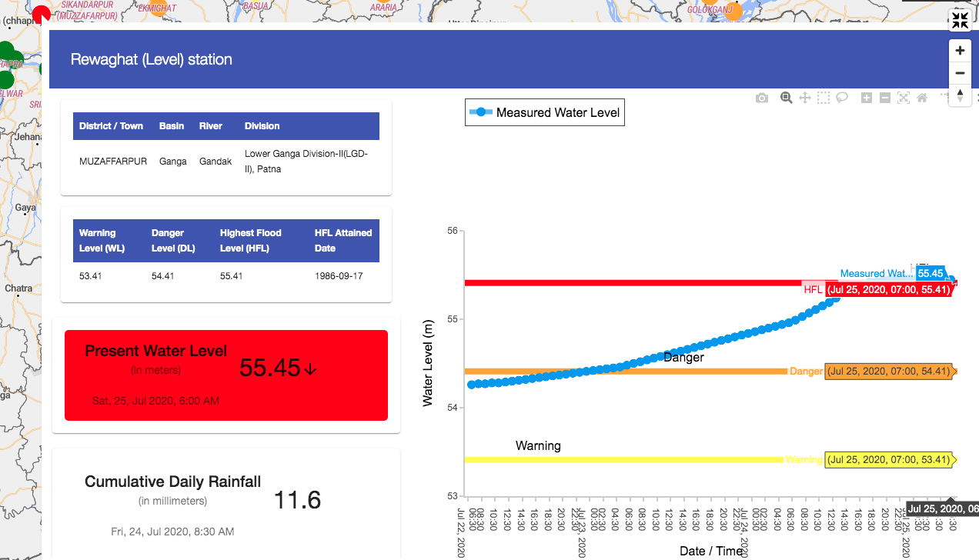Viewport: 979px width, 560px height.
Task: Choose the Box Select tool
Action: click(824, 98)
